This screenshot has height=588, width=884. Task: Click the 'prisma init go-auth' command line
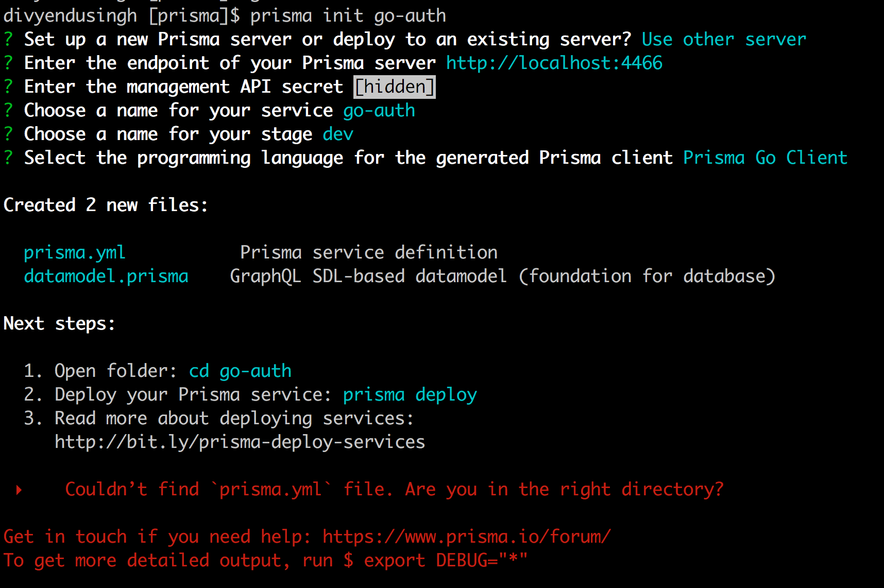click(347, 15)
